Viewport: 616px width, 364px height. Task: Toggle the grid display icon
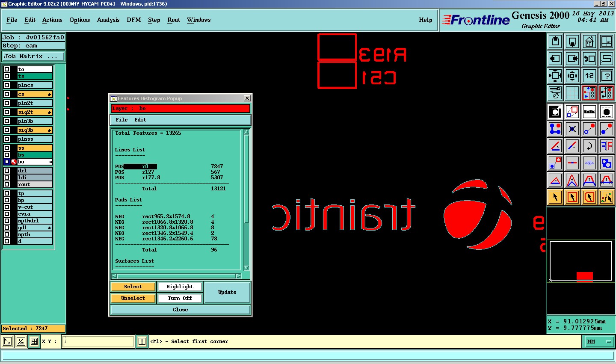coord(572,92)
